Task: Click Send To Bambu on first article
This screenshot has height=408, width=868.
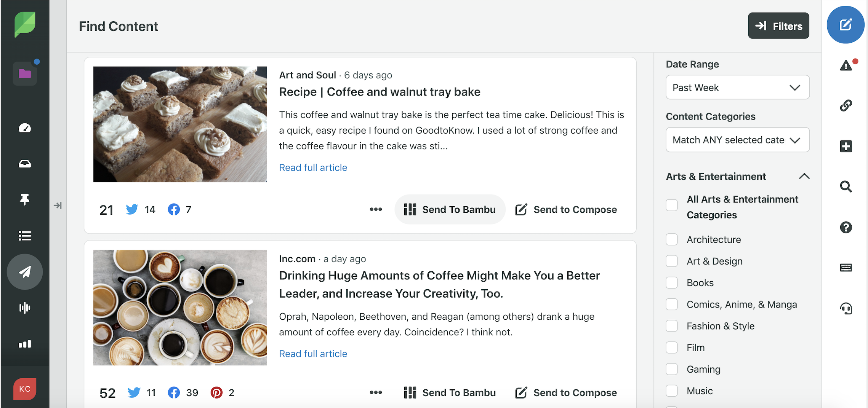Action: tap(450, 209)
